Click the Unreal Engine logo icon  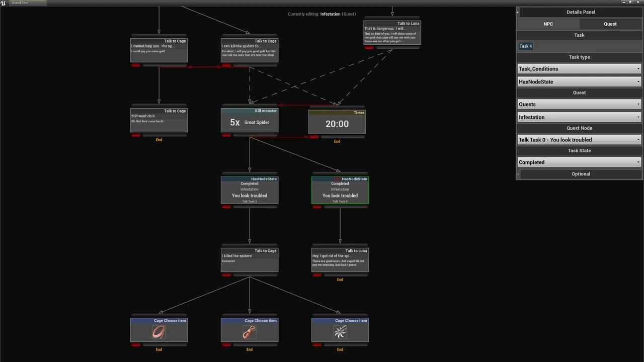(x=4, y=3)
